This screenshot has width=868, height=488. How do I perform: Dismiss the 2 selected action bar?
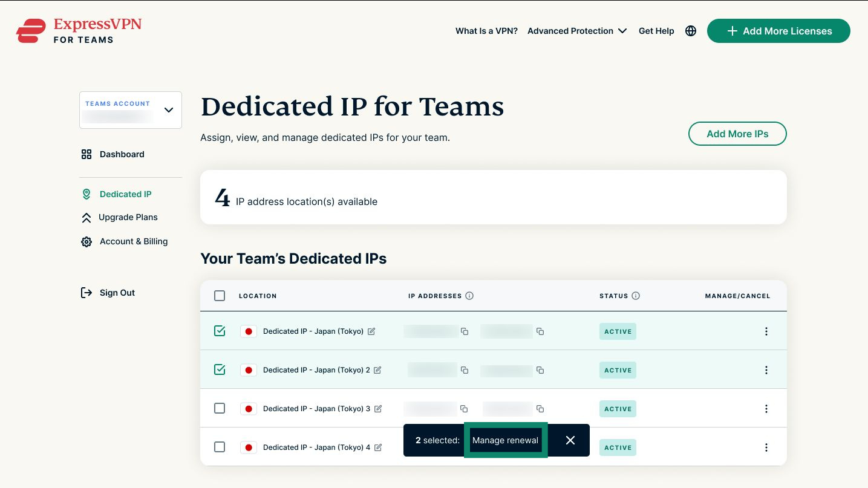(x=570, y=440)
